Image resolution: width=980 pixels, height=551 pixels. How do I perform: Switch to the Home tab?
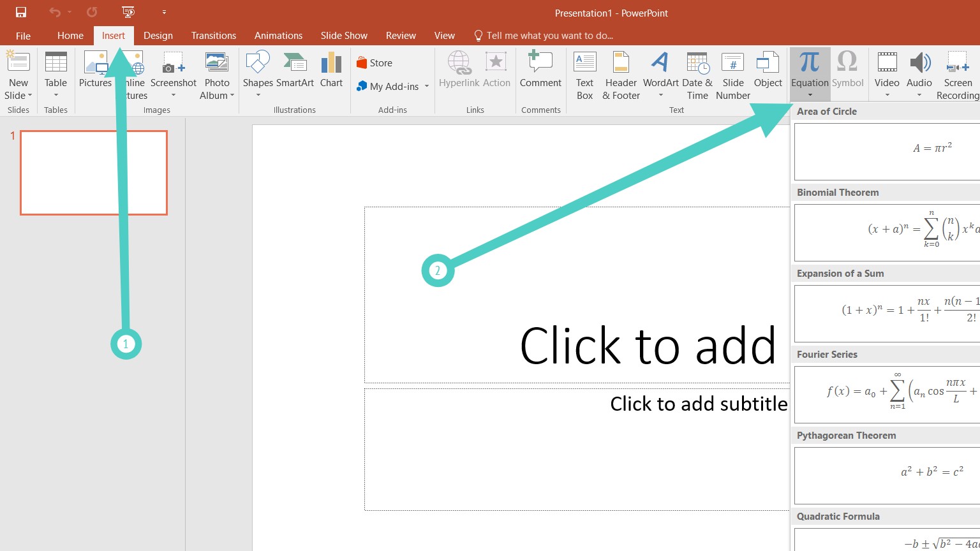[x=70, y=36]
